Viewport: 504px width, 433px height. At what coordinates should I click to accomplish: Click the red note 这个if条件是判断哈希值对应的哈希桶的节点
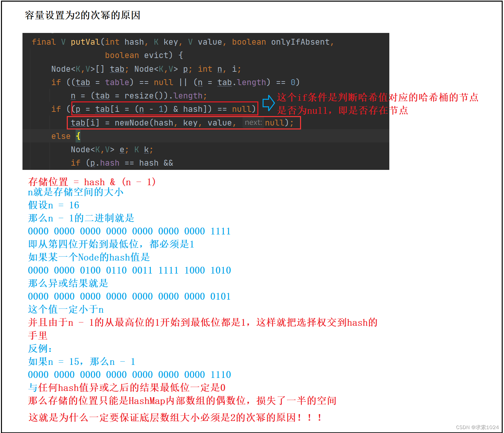tap(378, 97)
